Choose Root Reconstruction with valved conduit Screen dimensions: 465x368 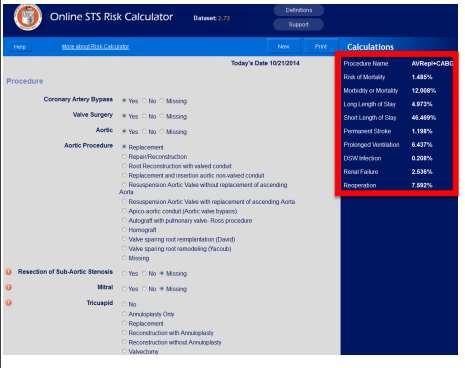pos(124,165)
